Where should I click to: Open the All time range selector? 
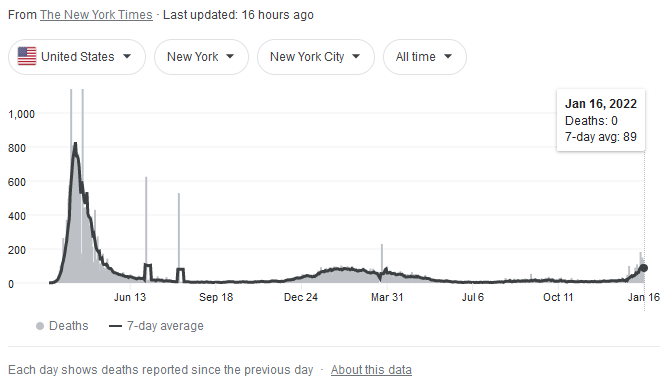point(425,57)
